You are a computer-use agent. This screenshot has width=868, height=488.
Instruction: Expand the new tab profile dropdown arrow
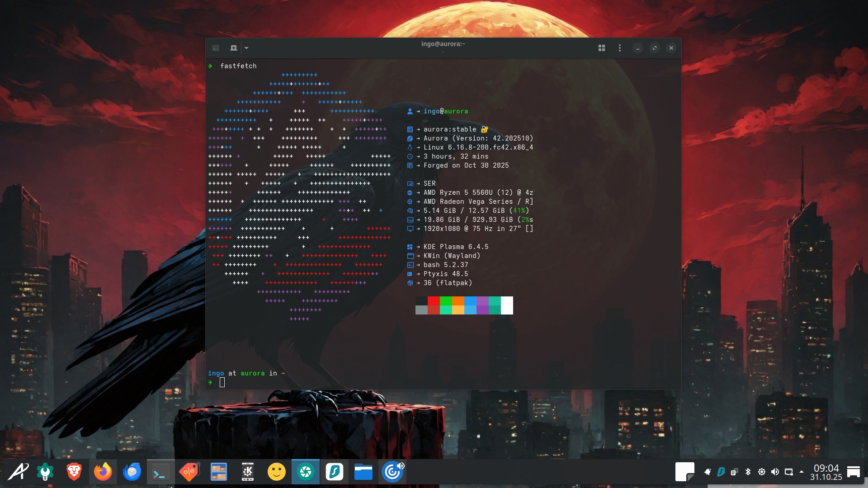[246, 48]
